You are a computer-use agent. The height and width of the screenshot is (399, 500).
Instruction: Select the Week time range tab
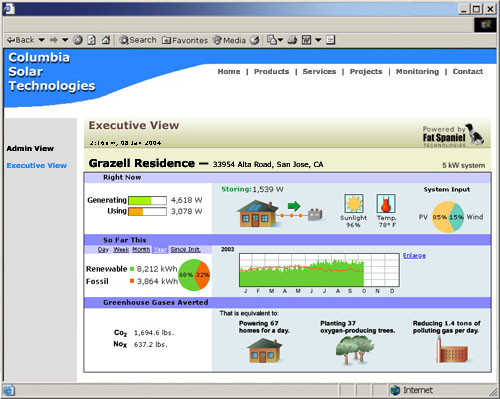point(121,250)
